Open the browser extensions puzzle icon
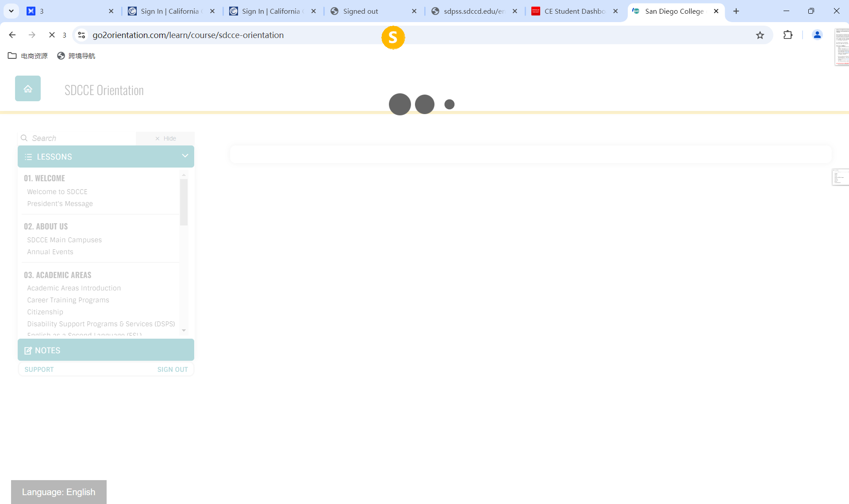The height and width of the screenshot is (504, 849). [x=788, y=35]
